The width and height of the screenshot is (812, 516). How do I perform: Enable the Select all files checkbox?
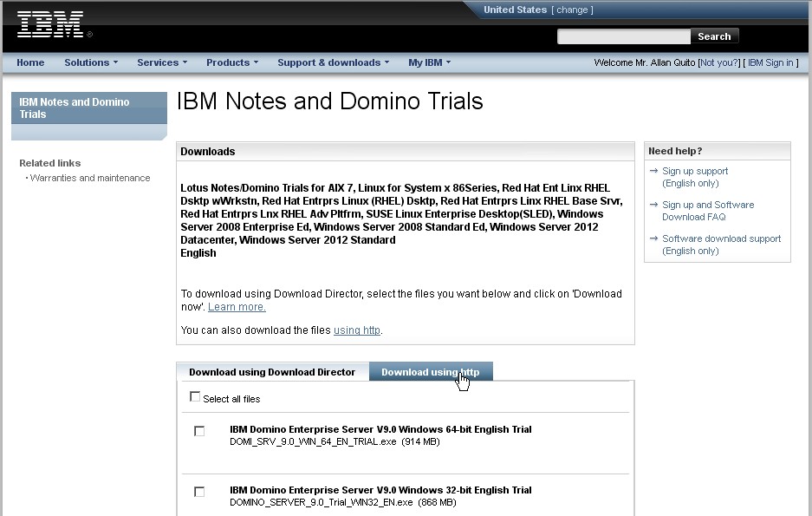click(195, 395)
